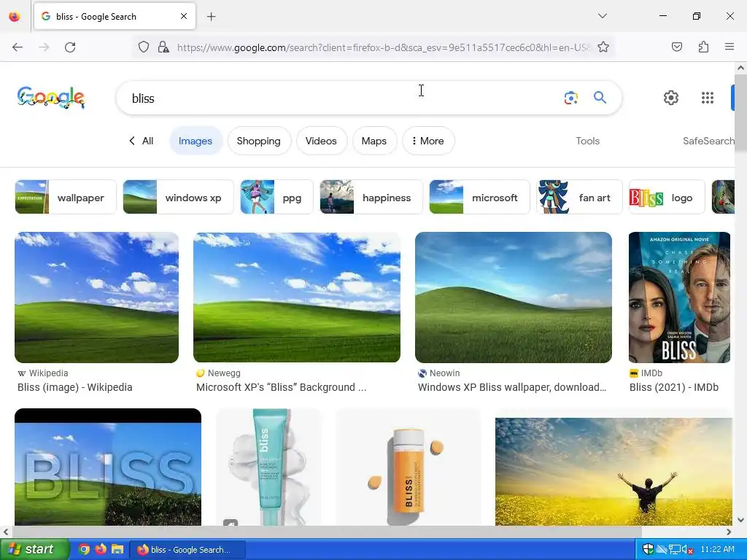Click the horizontal scrollbar right arrow
The height and width of the screenshot is (560, 747).
729,532
